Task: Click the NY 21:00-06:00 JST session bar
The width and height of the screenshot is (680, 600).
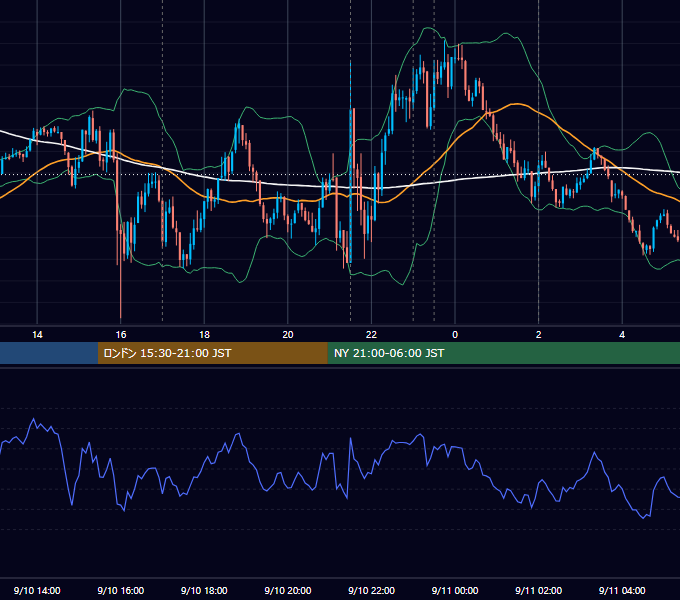Action: pyautogui.click(x=503, y=353)
